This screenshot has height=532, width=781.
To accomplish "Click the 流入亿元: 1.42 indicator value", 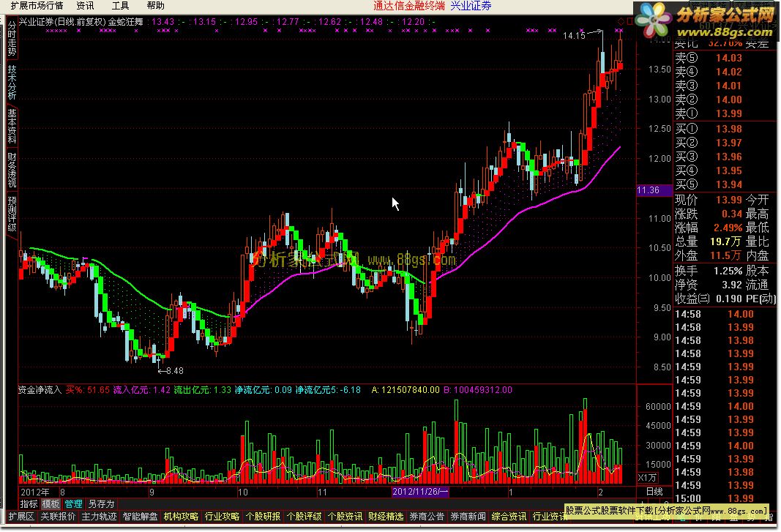I will tap(142, 389).
